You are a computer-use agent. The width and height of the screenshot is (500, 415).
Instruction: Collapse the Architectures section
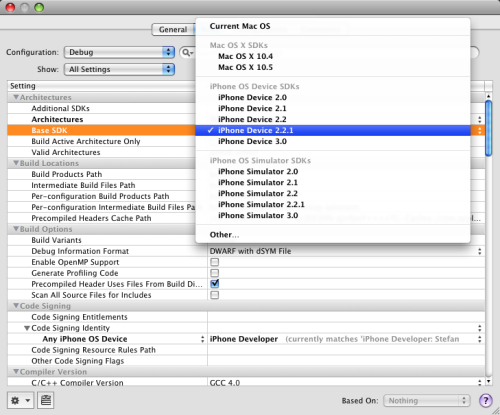pos(16,97)
